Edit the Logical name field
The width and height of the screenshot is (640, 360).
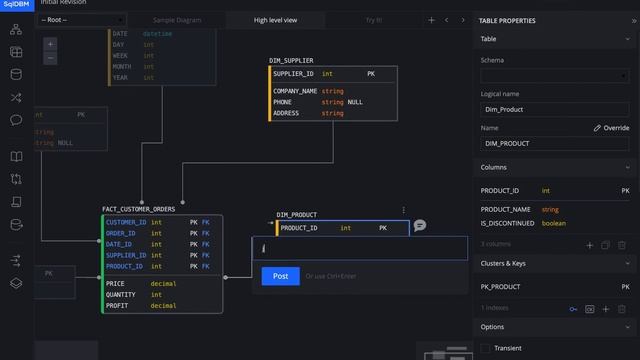(x=555, y=109)
